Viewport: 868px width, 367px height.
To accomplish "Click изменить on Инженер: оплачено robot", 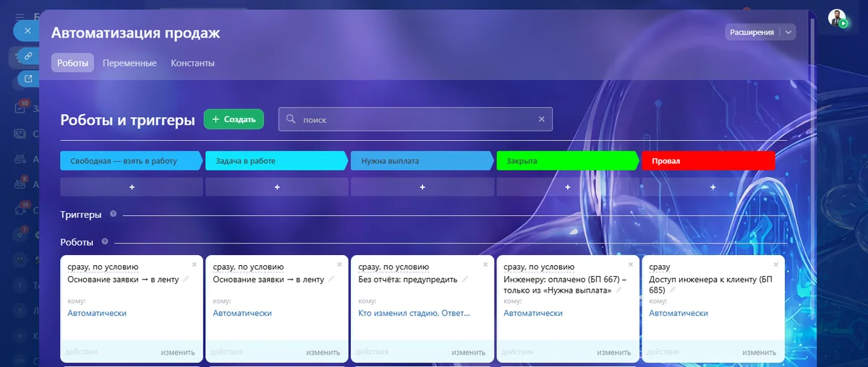I will tap(614, 353).
